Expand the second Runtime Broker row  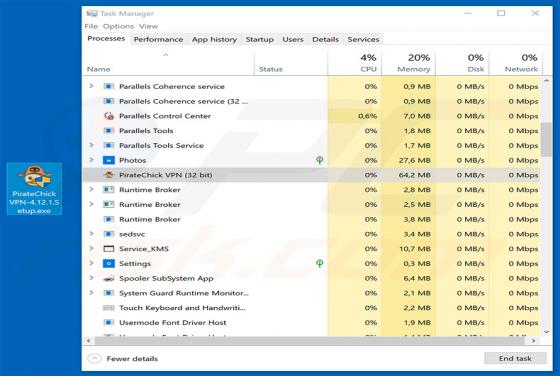coord(91,204)
